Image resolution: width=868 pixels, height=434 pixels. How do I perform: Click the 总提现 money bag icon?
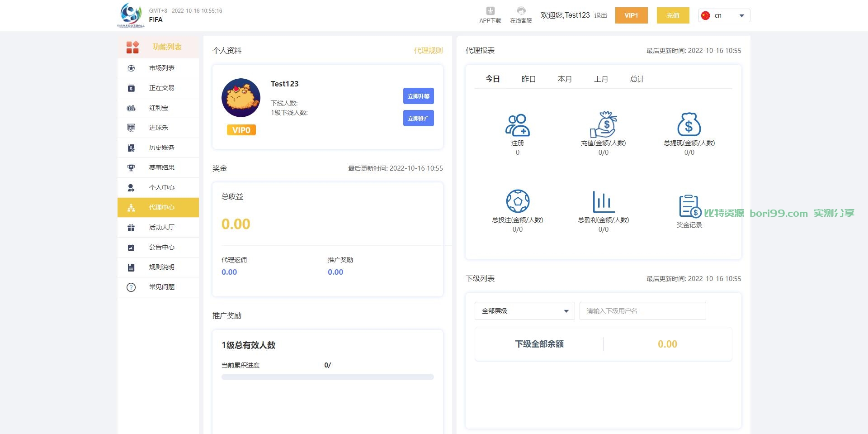pyautogui.click(x=689, y=124)
